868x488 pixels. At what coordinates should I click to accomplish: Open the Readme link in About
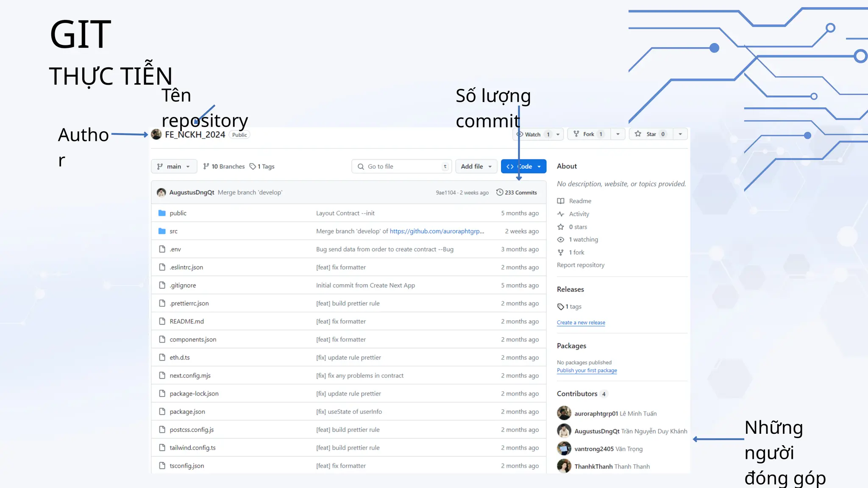[x=580, y=201]
